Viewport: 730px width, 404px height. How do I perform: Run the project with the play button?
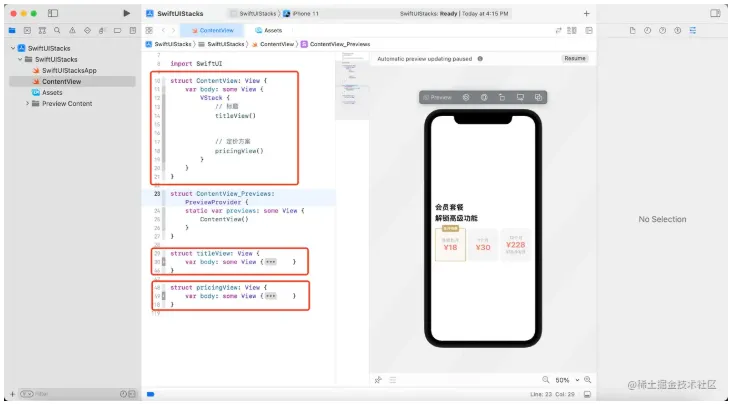[x=127, y=13]
